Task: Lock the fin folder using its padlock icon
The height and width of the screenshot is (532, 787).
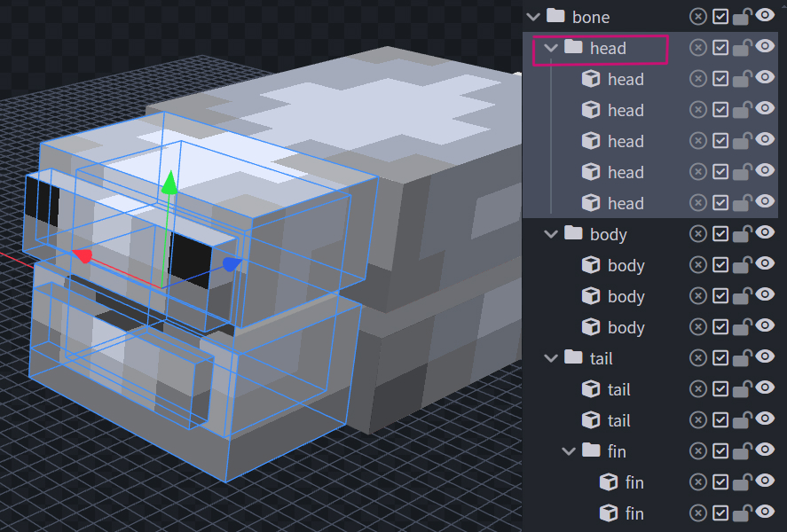Action: point(743,451)
